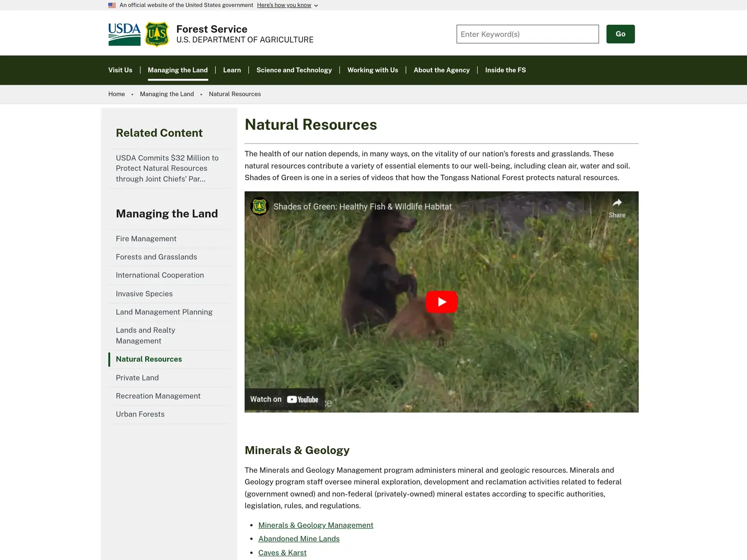747x560 pixels.
Task: Open the Visit Us menu
Action: click(120, 70)
